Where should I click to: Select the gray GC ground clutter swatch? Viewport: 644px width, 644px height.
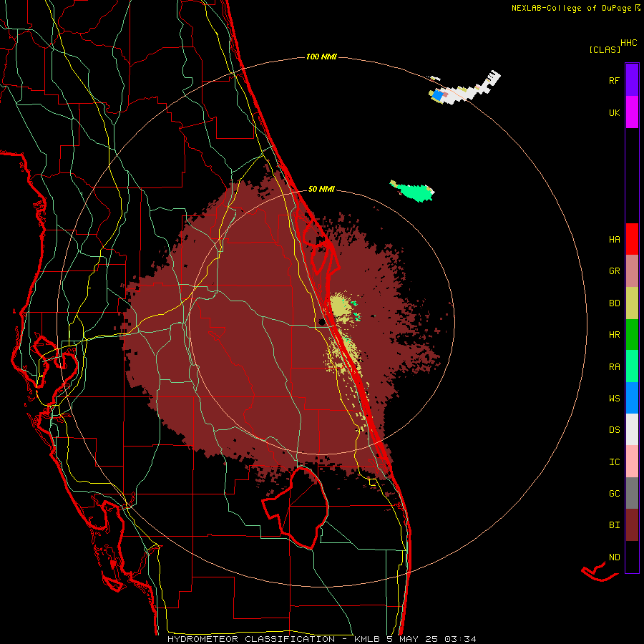pyautogui.click(x=632, y=493)
